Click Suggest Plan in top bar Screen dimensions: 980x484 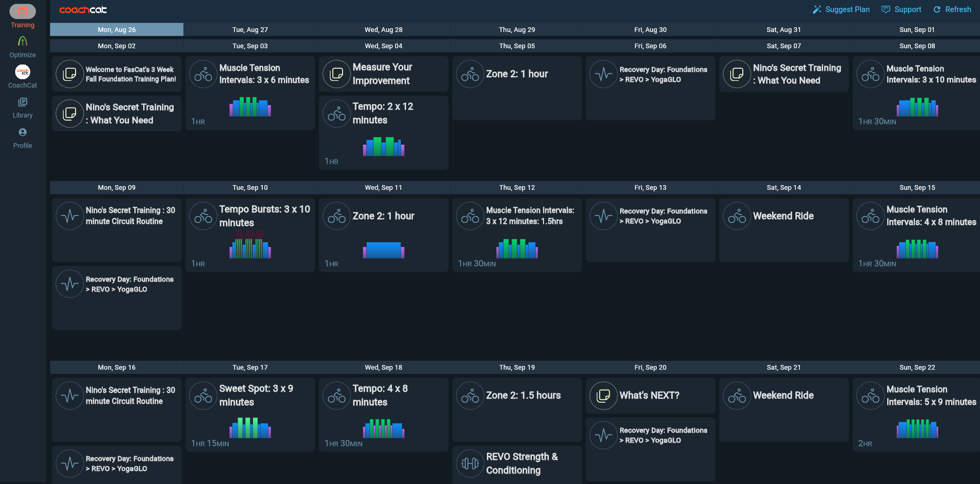click(x=841, y=9)
